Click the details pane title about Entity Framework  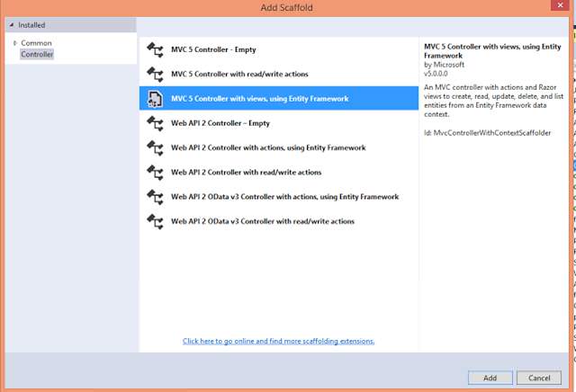tap(492, 51)
